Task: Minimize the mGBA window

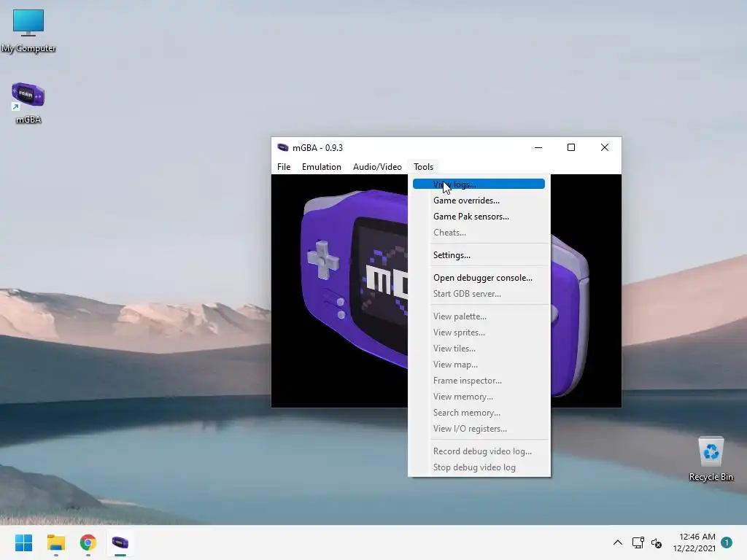Action: pyautogui.click(x=538, y=147)
